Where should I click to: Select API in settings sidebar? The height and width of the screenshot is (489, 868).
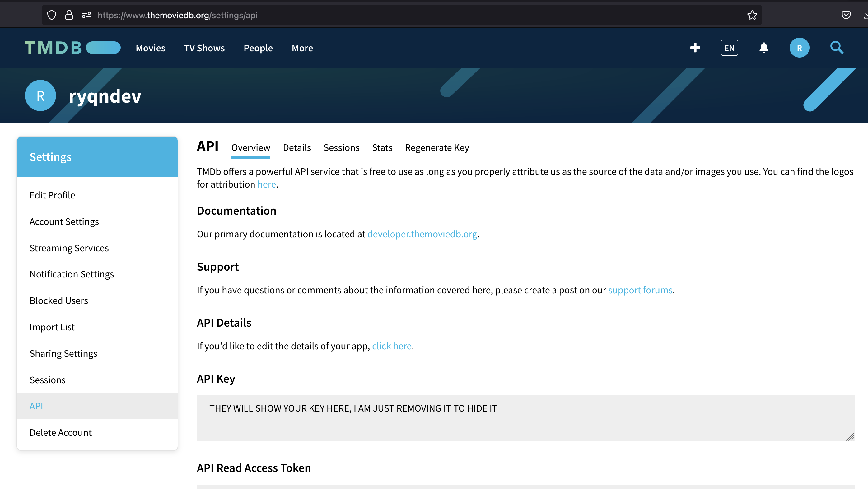click(97, 406)
